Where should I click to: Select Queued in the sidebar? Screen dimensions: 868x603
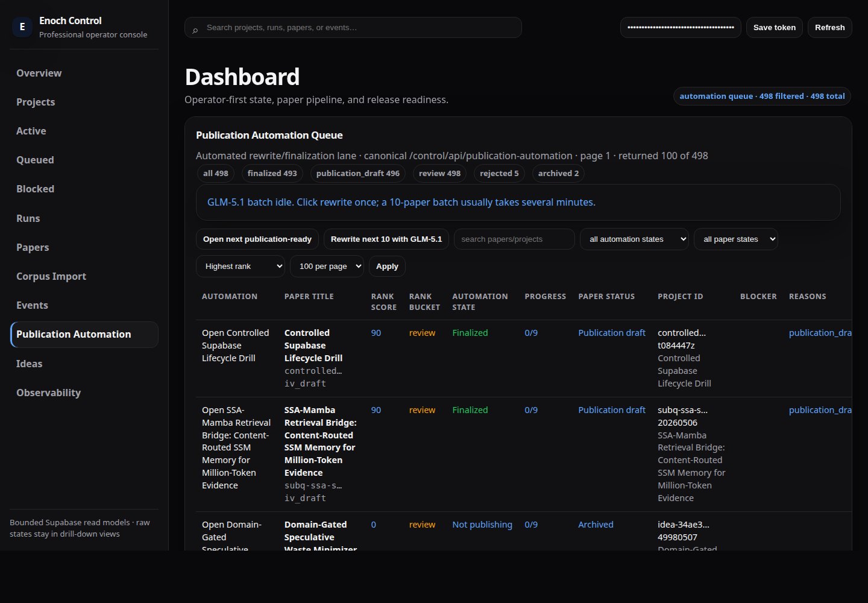click(84, 160)
